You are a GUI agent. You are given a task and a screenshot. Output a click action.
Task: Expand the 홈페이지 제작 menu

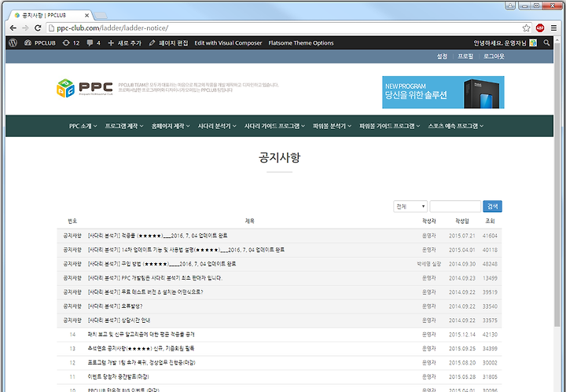[171, 126]
